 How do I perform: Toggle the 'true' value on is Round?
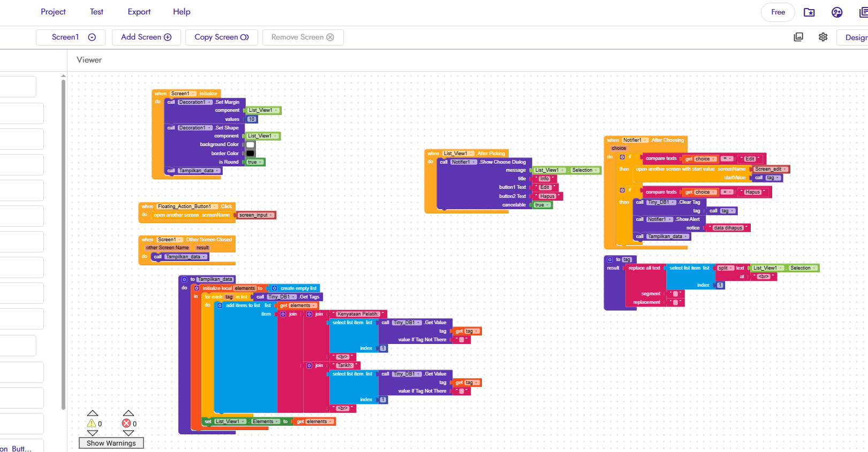254,162
